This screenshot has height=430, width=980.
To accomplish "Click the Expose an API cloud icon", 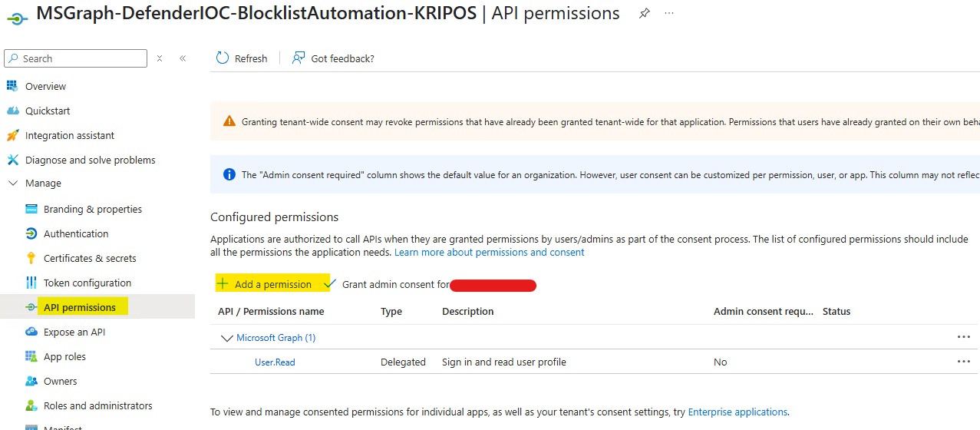I will click(x=31, y=332).
